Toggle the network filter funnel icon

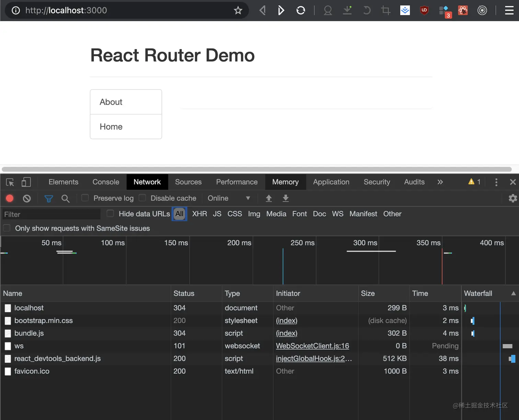pos(49,198)
